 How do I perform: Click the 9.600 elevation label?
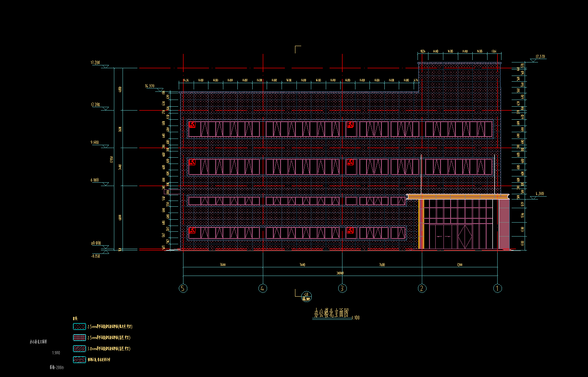[x=95, y=142]
